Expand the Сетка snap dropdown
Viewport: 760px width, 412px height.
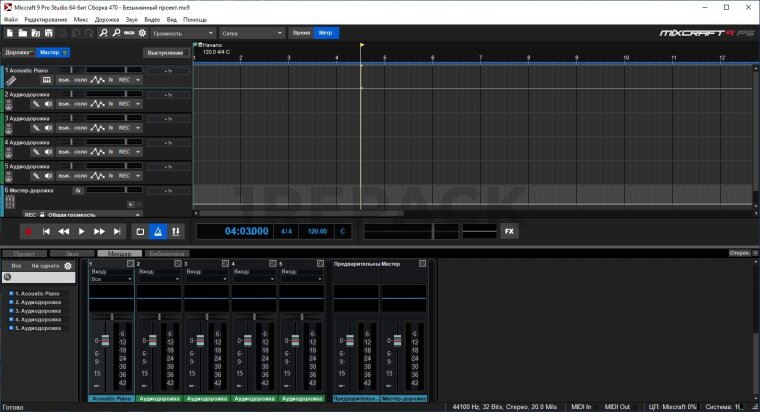pos(250,33)
